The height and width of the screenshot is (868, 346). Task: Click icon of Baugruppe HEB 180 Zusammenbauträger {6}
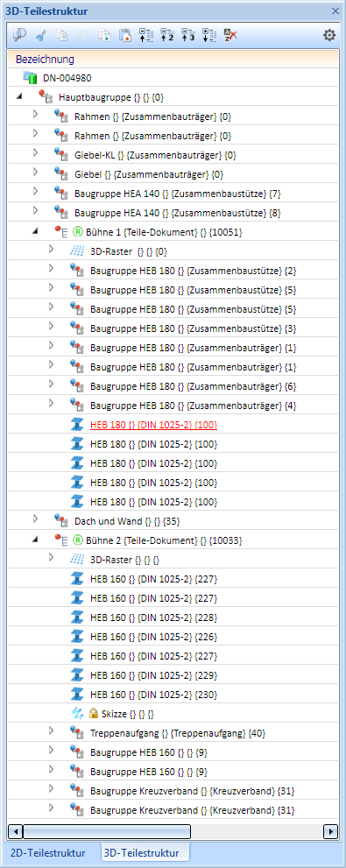[x=76, y=386]
